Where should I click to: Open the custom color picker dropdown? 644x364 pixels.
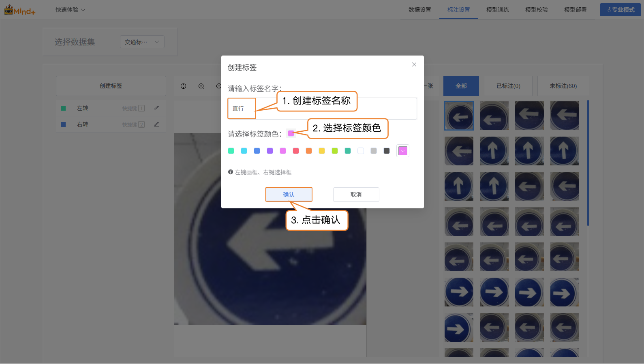click(402, 151)
